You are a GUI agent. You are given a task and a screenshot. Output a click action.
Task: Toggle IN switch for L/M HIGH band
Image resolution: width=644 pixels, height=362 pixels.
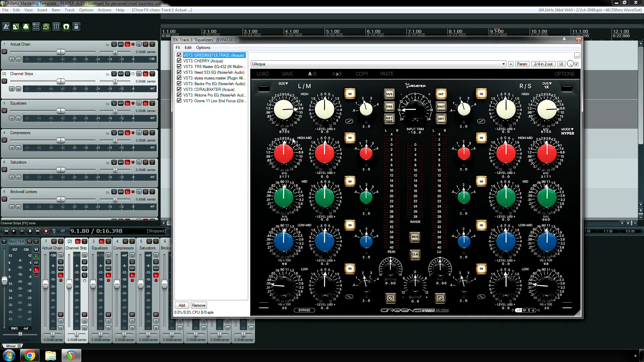point(350,94)
